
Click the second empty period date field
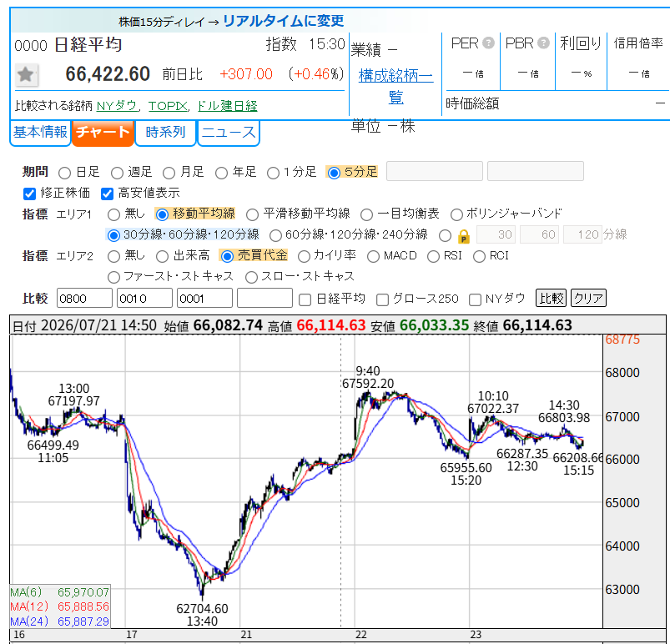(536, 171)
